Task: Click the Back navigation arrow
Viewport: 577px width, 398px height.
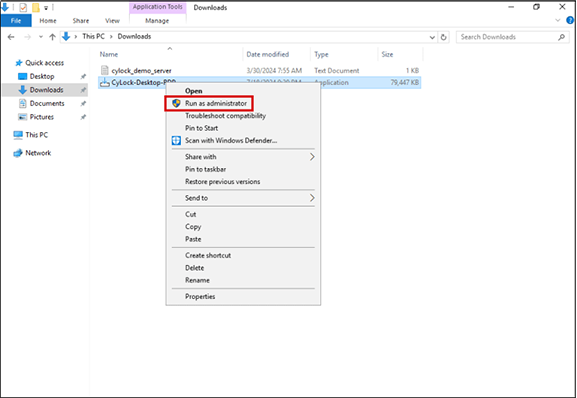Action: pos(11,37)
